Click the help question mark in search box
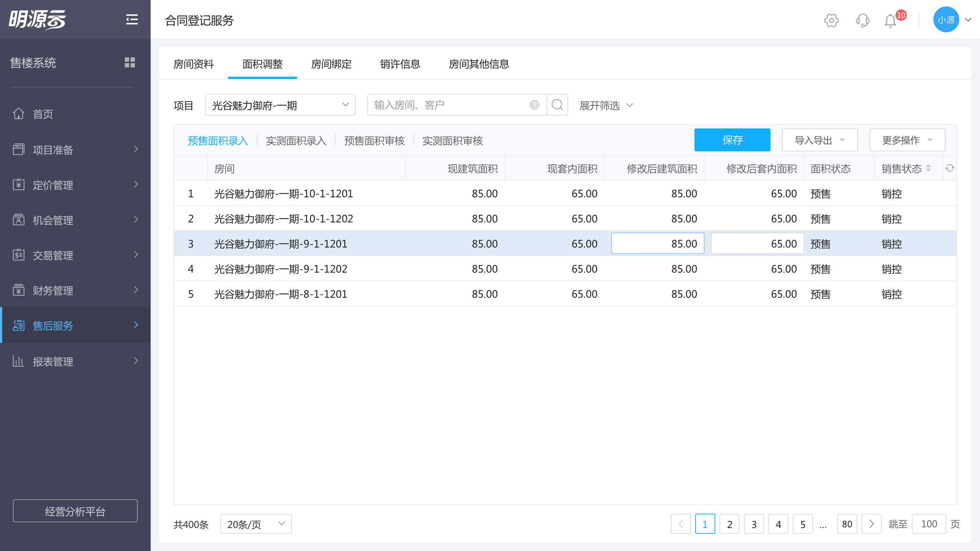 [x=534, y=105]
